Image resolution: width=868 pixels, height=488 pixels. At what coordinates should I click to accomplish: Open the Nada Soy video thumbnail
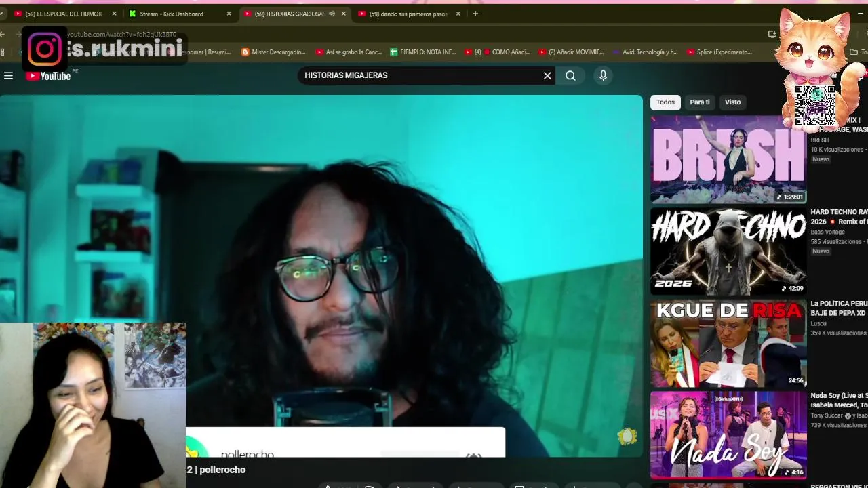click(x=728, y=434)
